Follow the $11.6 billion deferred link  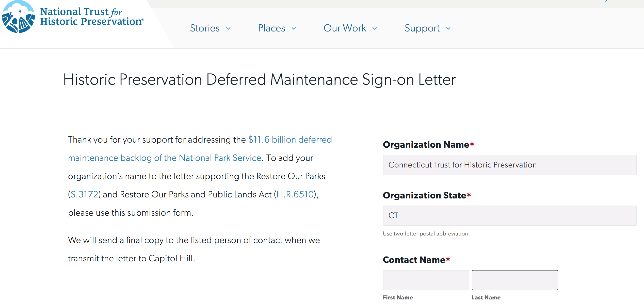point(290,140)
